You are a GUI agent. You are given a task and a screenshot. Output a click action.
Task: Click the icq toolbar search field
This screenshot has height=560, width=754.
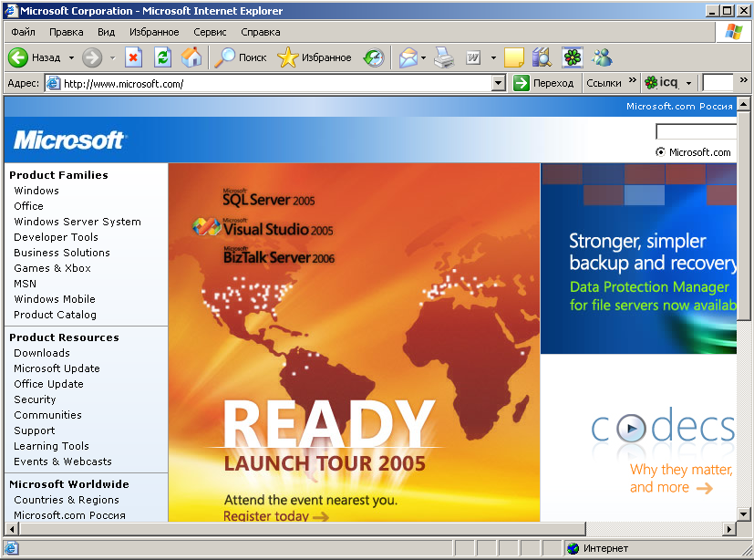click(718, 83)
